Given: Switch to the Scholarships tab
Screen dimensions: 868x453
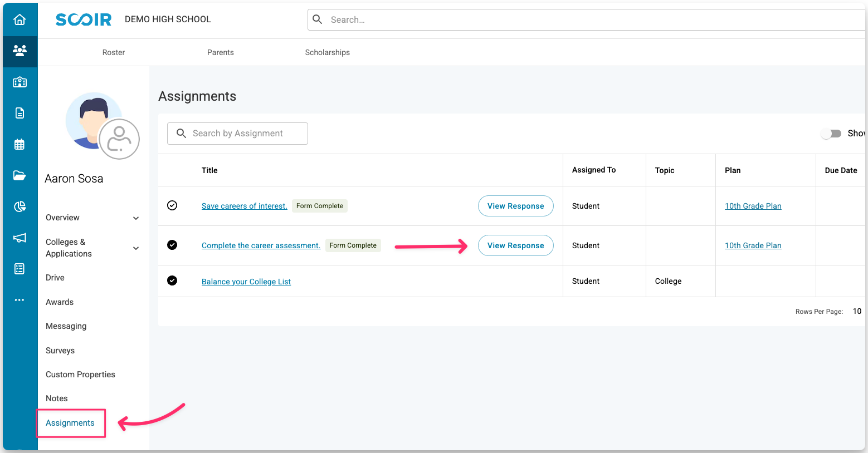Looking at the screenshot, I should [x=328, y=52].
